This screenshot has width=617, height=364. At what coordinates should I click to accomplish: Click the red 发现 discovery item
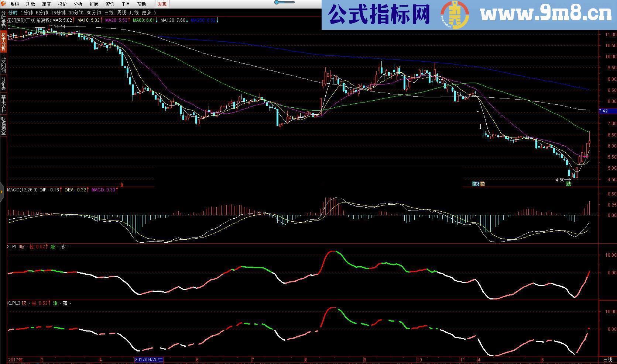point(161,4)
